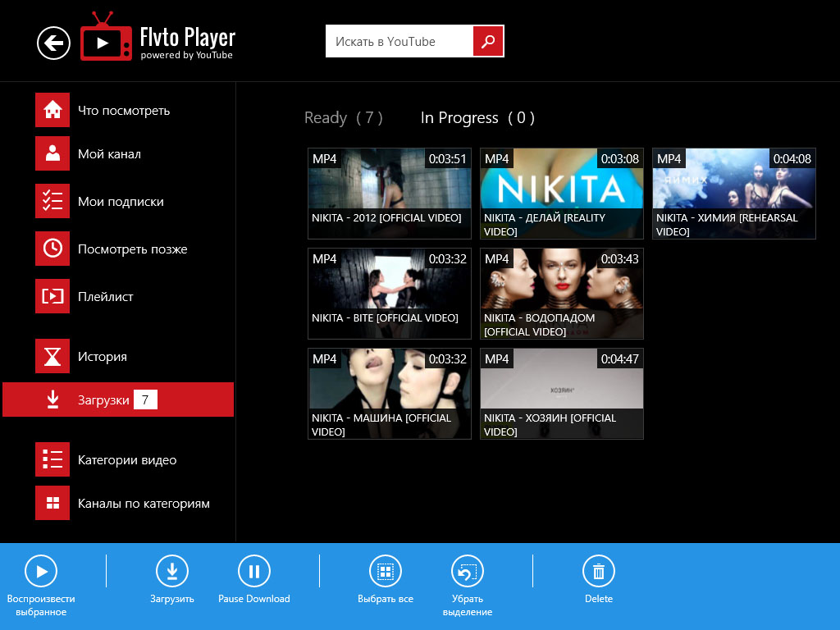Click the download arrow icon beside Загрузки

tap(52, 399)
